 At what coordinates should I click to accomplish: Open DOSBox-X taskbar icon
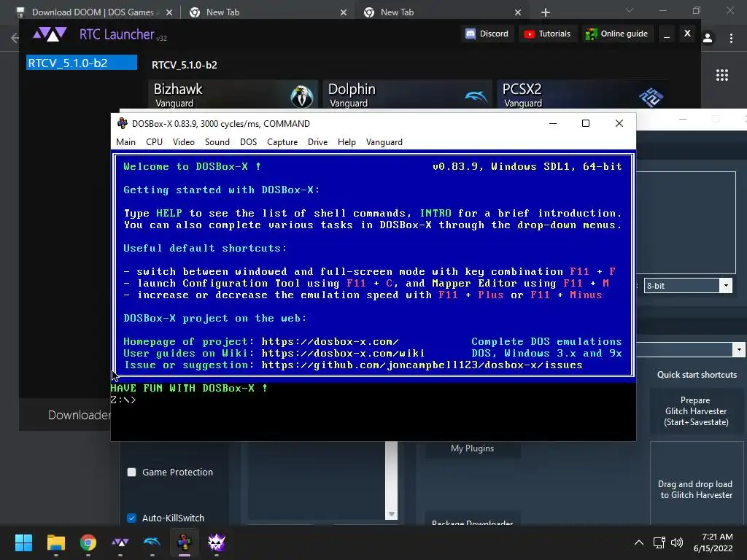coord(185,542)
